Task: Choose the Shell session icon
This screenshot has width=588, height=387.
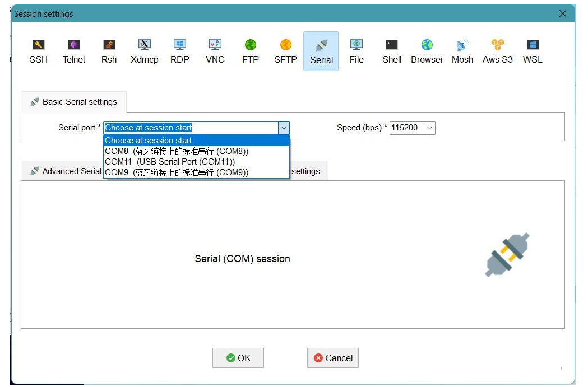Action: tap(391, 52)
